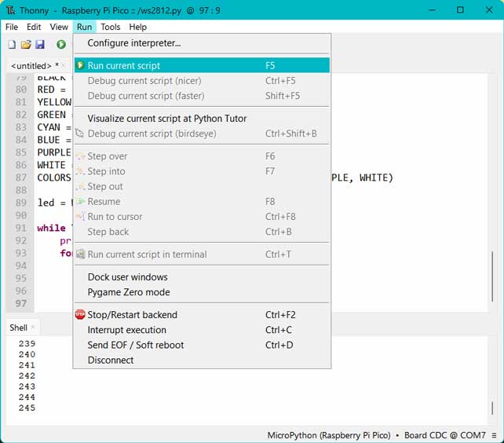Screen dimensions: 504x443
Task: Select Step into menu item
Action: [202, 171]
